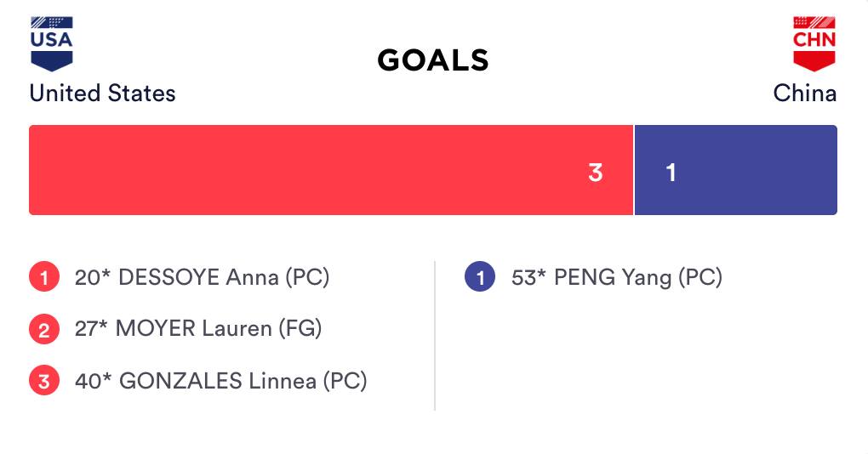The image size is (868, 454).
Task: Click the USA team flag badge
Action: pos(52,43)
